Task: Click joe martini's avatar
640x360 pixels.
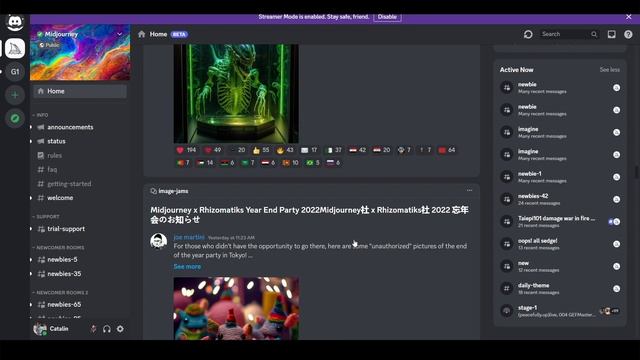Action: 158,241
